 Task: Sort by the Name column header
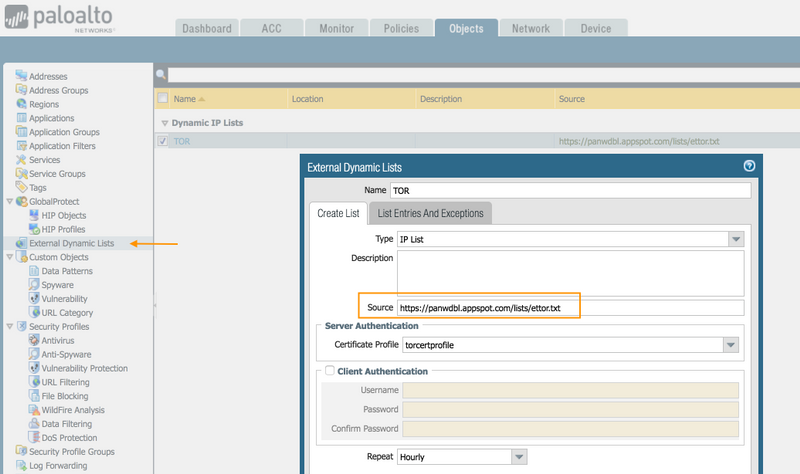(x=185, y=99)
